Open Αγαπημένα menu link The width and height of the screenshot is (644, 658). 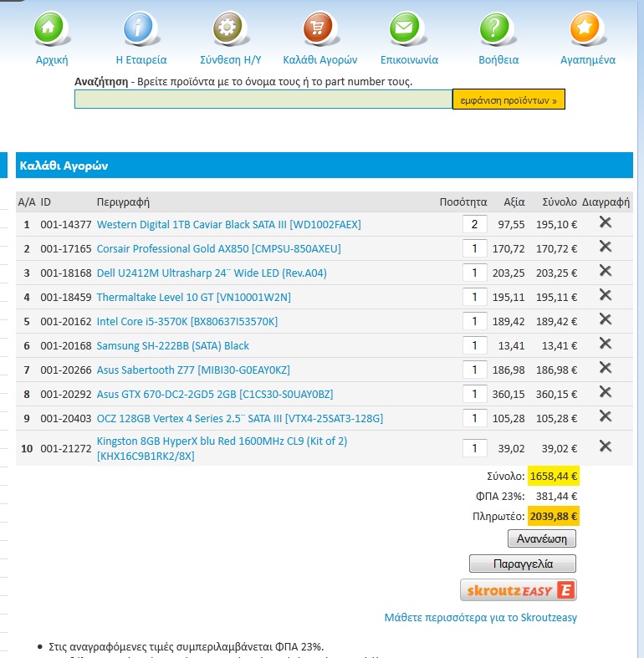click(588, 60)
